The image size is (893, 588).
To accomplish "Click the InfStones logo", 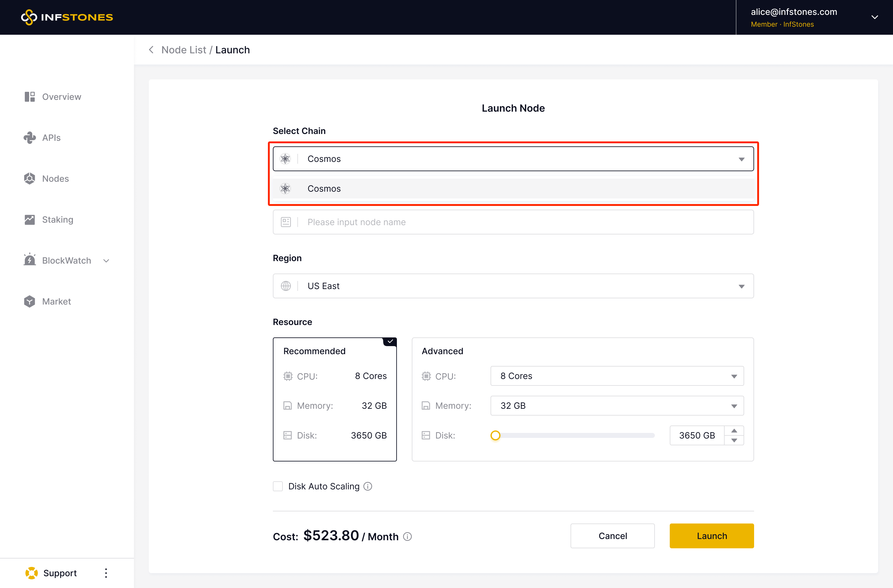I will coord(67,17).
